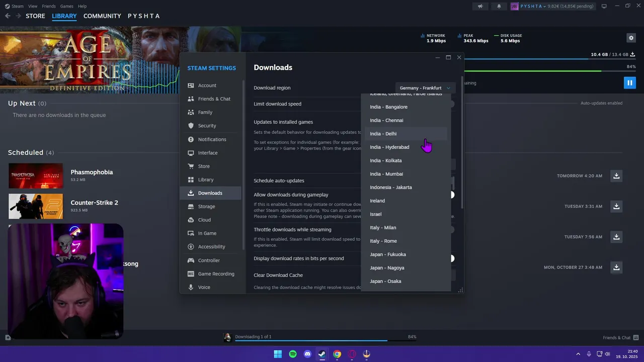The width and height of the screenshot is (644, 362).
Task: Choose Italy - Milan region
Action: tap(406, 228)
